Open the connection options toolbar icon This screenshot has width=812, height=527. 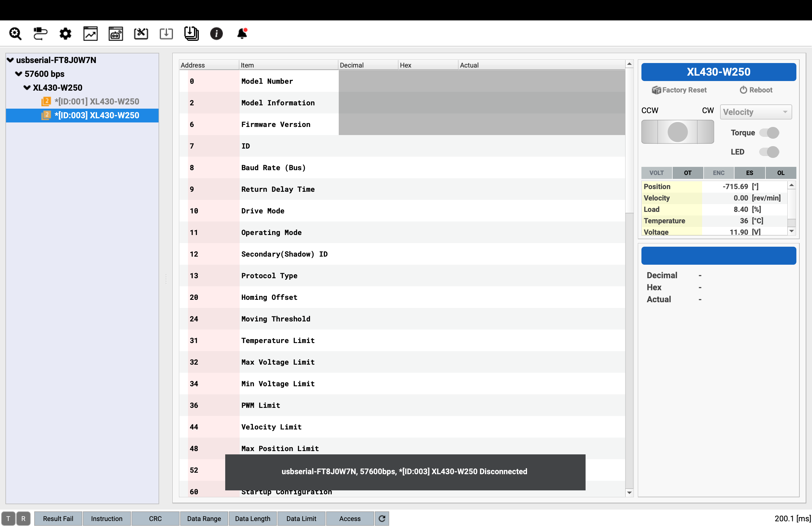pos(40,33)
